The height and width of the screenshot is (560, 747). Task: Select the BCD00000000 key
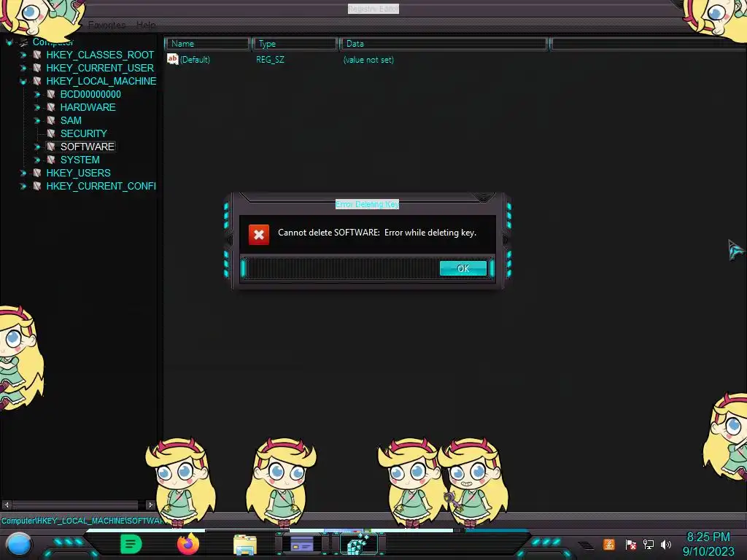tap(90, 94)
